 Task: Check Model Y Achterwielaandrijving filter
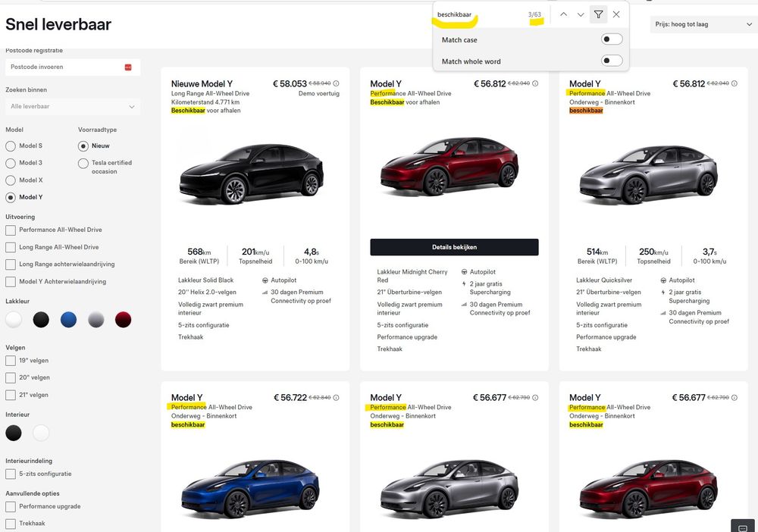point(11,282)
